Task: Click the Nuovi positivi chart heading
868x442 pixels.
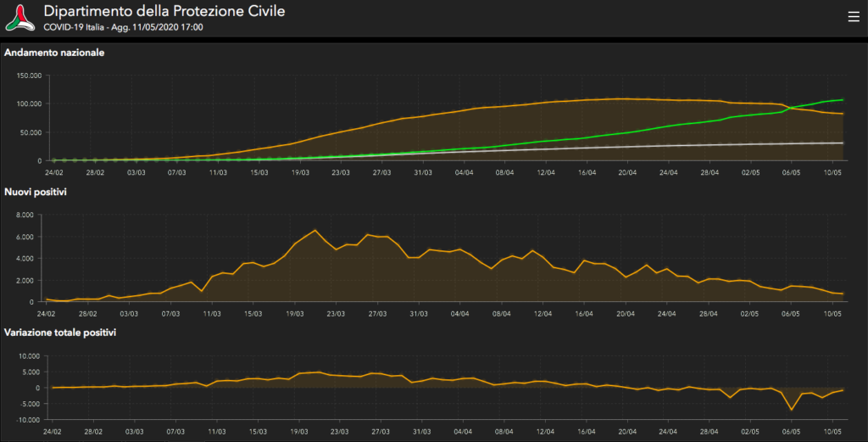Action: (x=36, y=193)
